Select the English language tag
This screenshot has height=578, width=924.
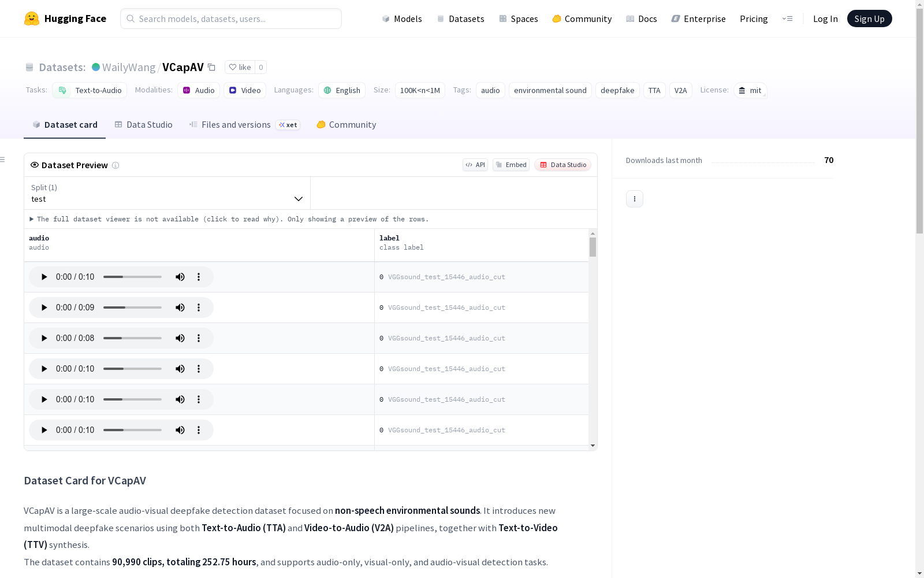pyautogui.click(x=342, y=90)
